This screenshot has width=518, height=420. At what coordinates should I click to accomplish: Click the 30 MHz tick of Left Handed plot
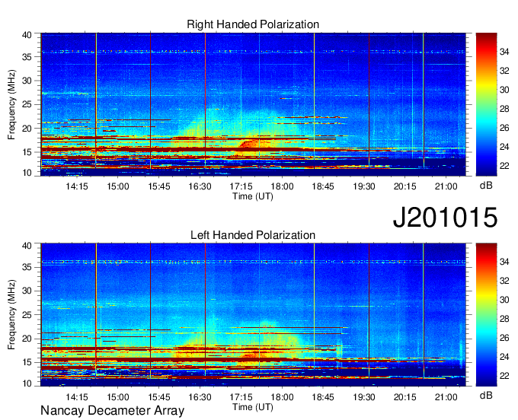click(27, 291)
